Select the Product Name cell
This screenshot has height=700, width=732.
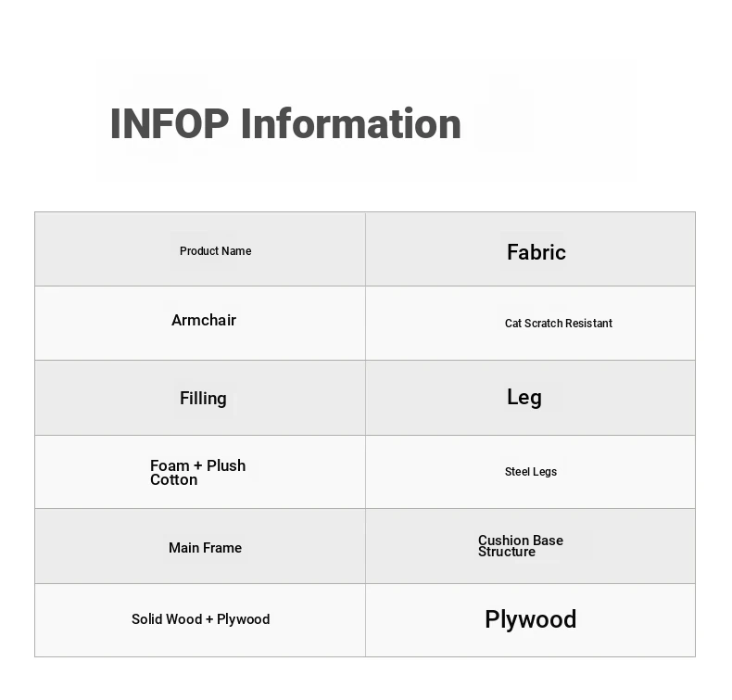point(200,249)
